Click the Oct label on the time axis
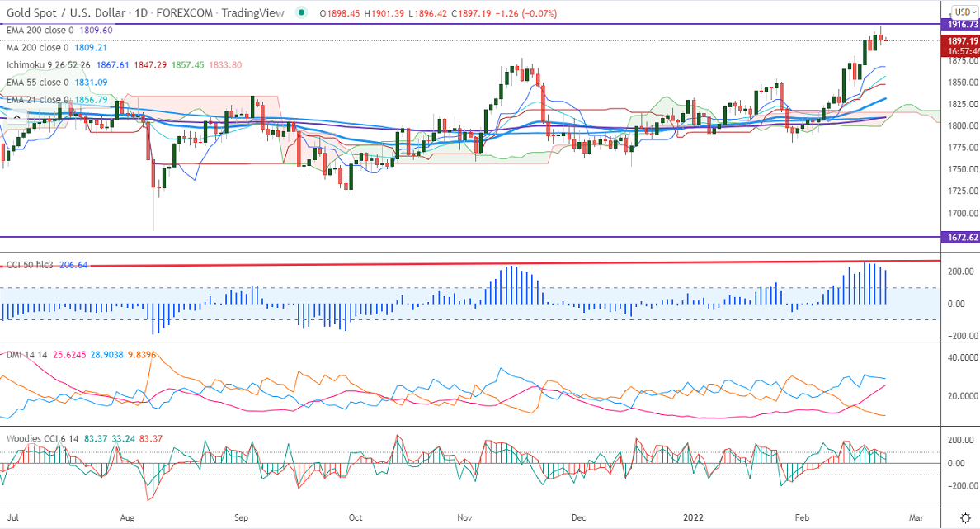This screenshot has width=980, height=529. coord(355,517)
